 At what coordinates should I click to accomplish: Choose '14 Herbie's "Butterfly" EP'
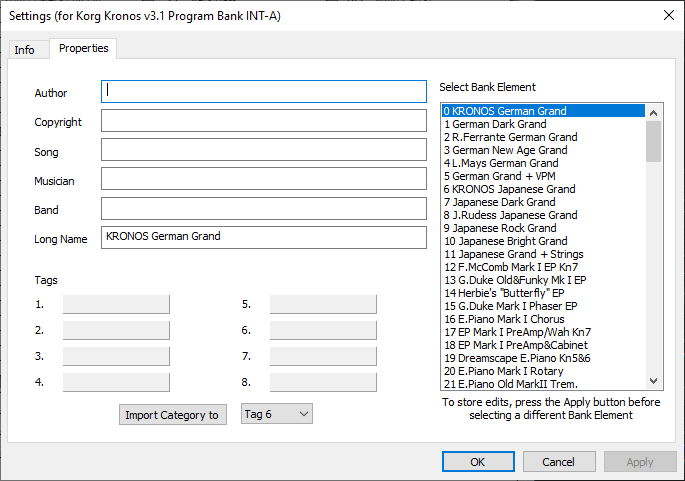pyautogui.click(x=543, y=293)
